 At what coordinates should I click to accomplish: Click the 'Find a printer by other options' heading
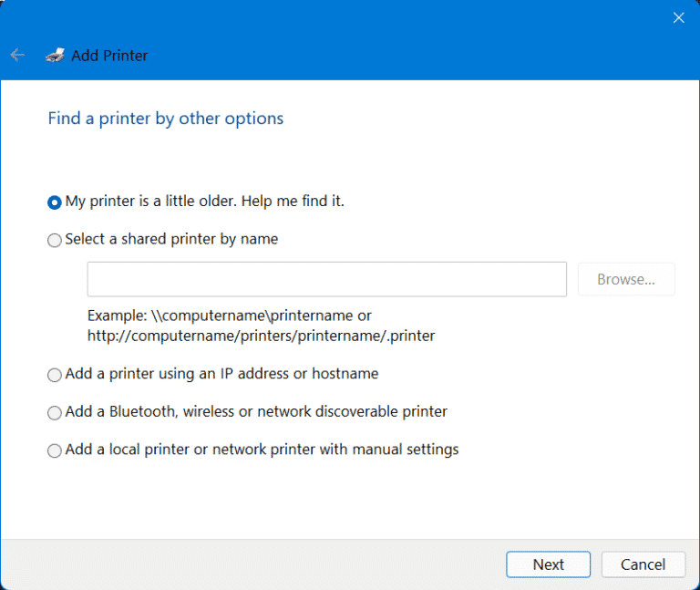(166, 119)
